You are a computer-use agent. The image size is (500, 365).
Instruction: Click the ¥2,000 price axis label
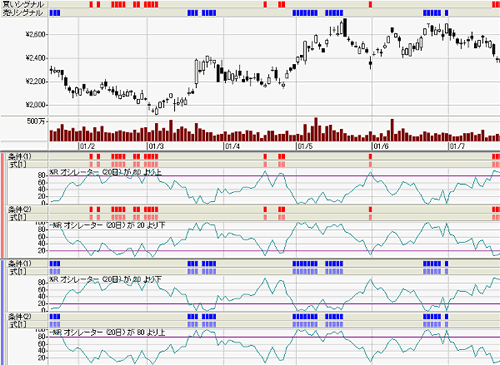36,105
